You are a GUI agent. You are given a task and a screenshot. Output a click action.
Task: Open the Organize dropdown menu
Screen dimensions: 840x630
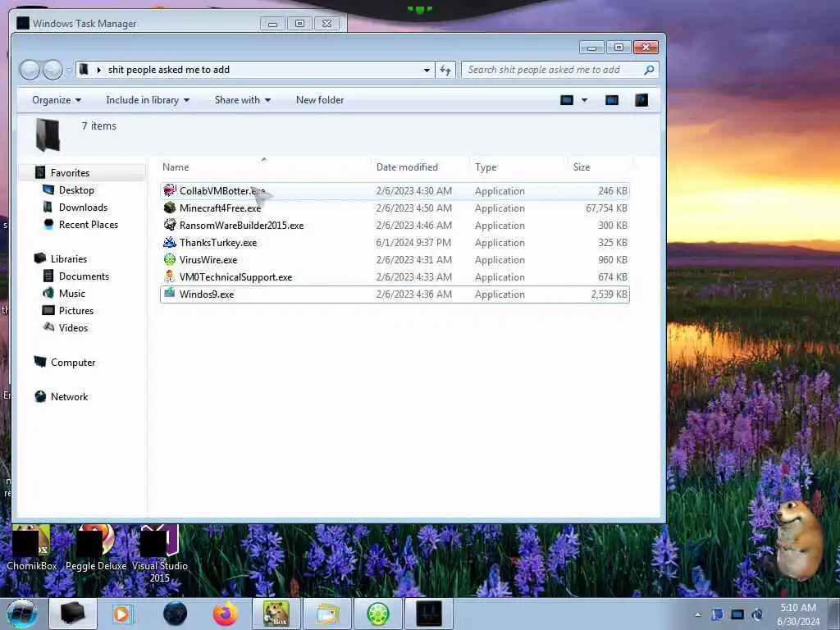tap(57, 100)
